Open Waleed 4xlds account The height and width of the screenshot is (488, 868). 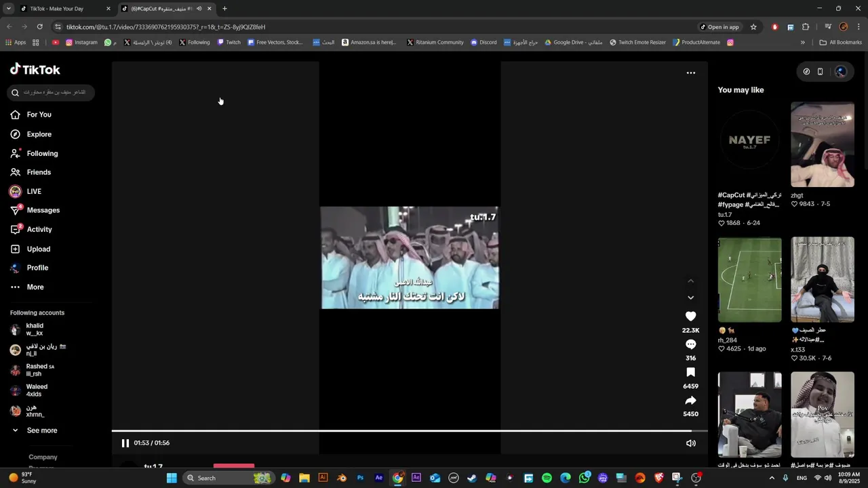(28, 390)
